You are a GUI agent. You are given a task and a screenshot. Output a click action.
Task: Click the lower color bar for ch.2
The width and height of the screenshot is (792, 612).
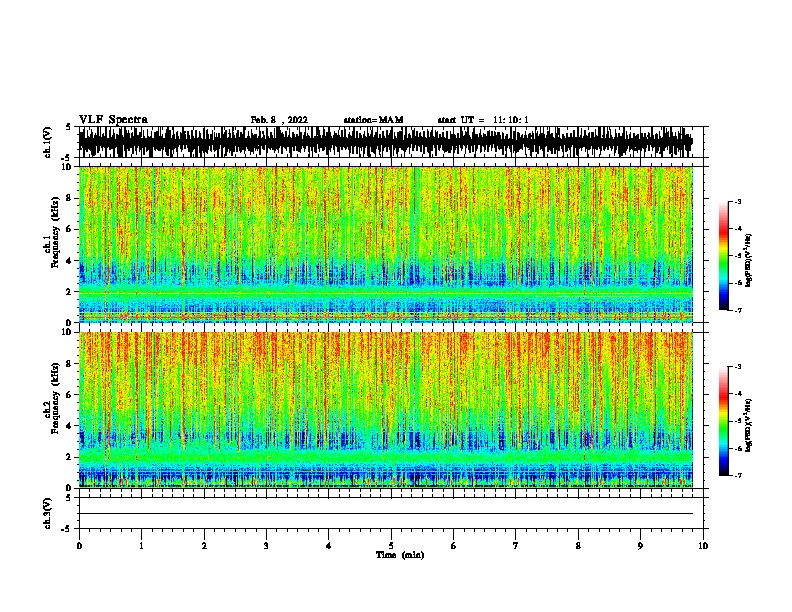[724, 421]
